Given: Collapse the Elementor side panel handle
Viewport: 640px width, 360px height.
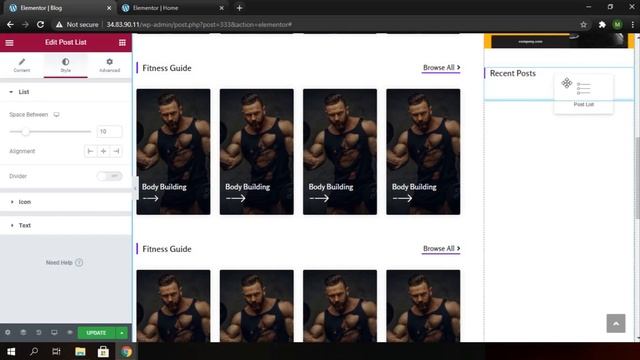Looking at the screenshot, I should [x=135, y=188].
